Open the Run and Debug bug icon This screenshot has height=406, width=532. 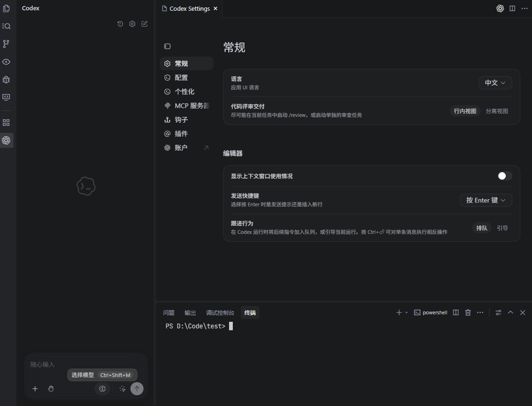tap(6, 80)
